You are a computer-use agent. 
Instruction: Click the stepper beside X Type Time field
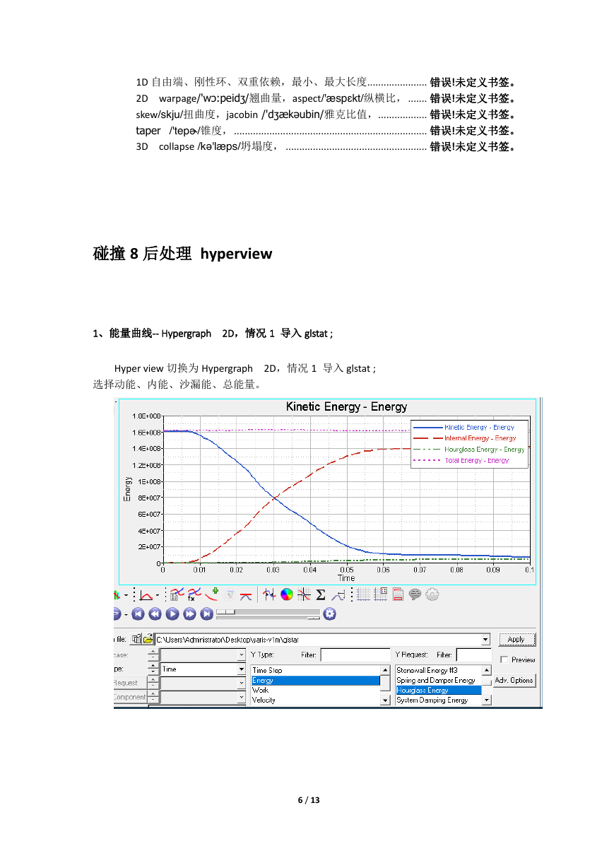click(x=153, y=669)
